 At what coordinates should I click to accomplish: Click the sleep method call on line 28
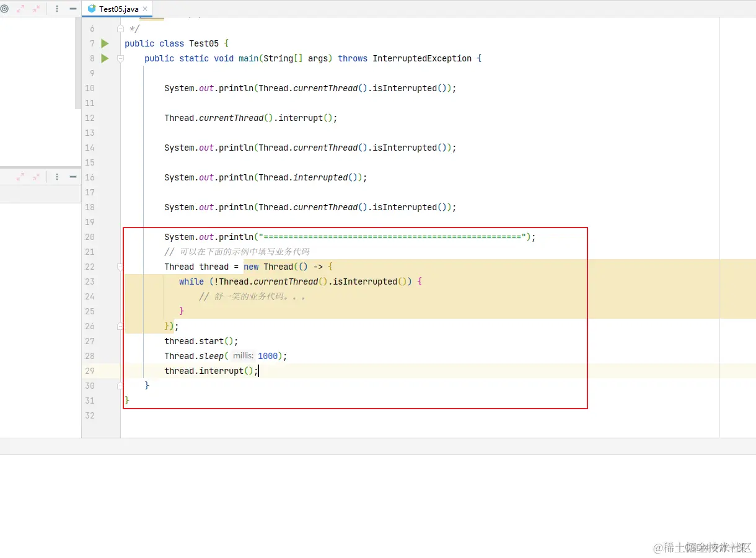[x=211, y=356]
